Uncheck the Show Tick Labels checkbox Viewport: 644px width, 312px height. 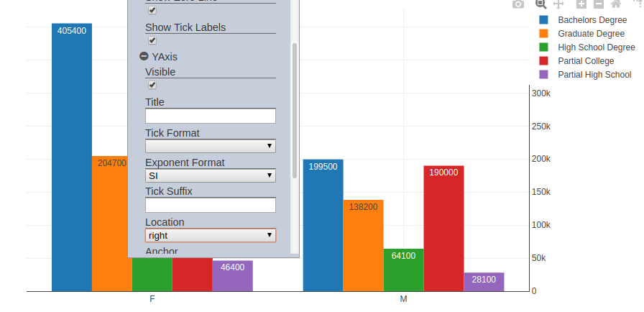tap(152, 40)
